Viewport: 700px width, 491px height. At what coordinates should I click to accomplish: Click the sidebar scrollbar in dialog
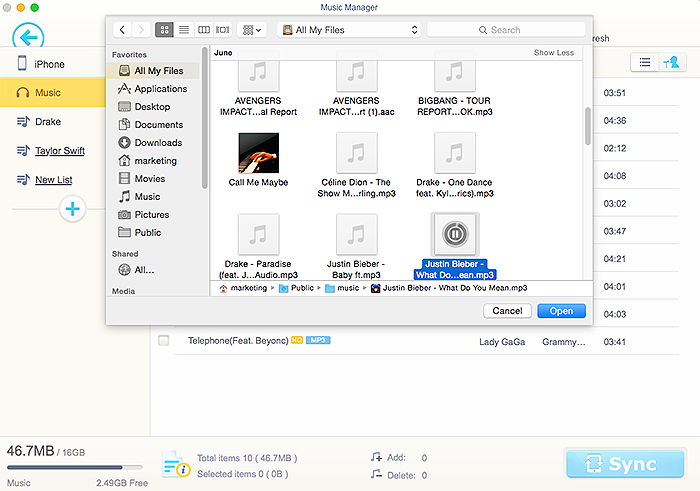pyautogui.click(x=204, y=118)
